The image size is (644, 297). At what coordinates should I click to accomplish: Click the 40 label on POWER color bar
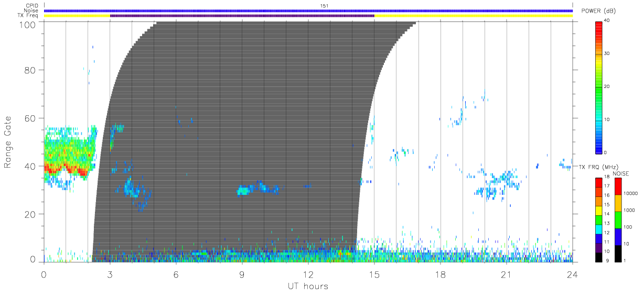pyautogui.click(x=607, y=20)
